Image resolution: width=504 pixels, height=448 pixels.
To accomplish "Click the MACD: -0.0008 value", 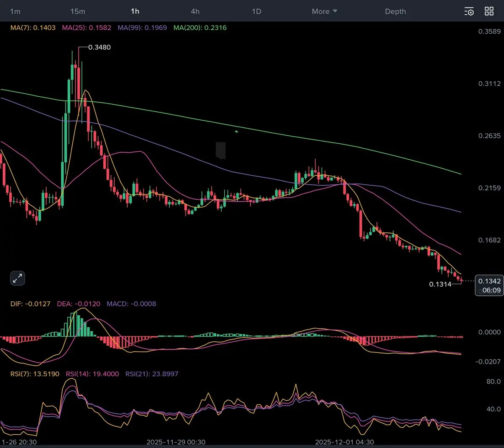I will (131, 304).
